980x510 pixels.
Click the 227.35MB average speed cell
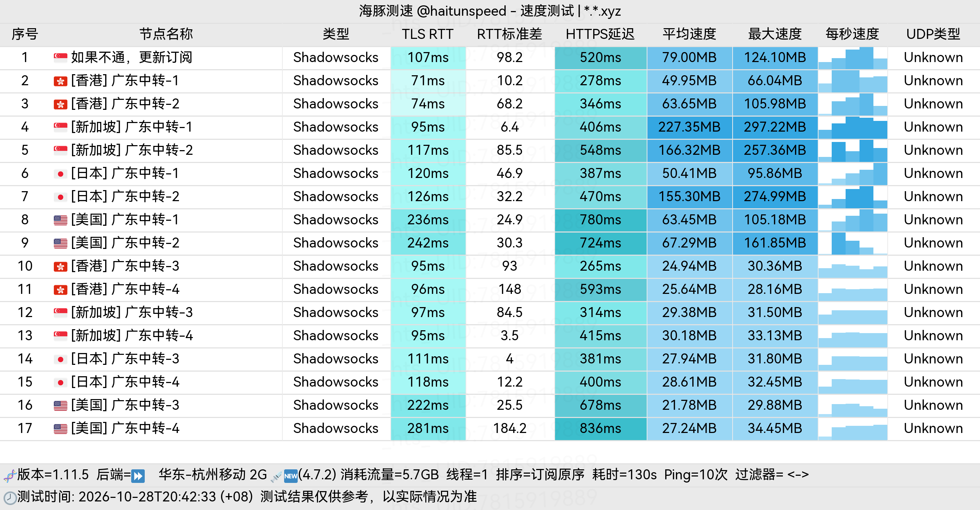pos(689,127)
